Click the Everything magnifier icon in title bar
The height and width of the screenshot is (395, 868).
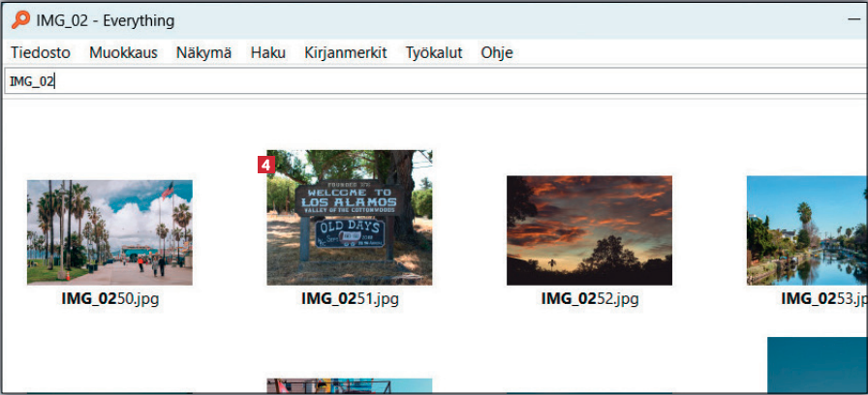pos(19,19)
